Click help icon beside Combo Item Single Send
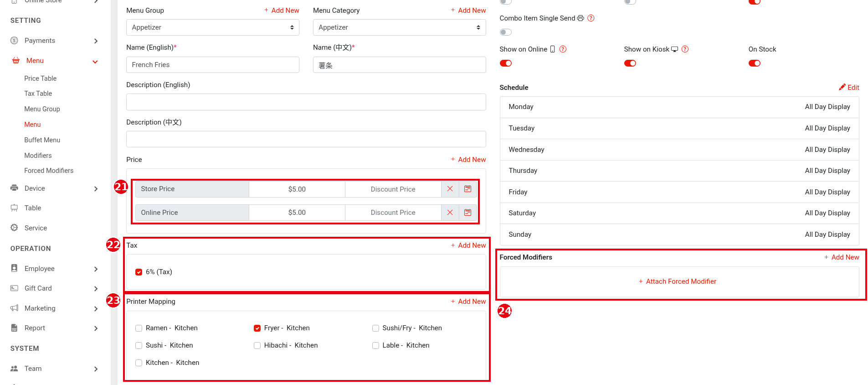 pos(591,18)
